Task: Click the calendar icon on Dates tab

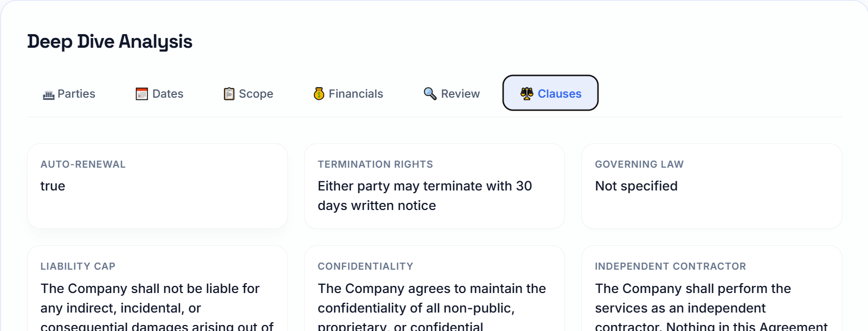Action: 142,94
